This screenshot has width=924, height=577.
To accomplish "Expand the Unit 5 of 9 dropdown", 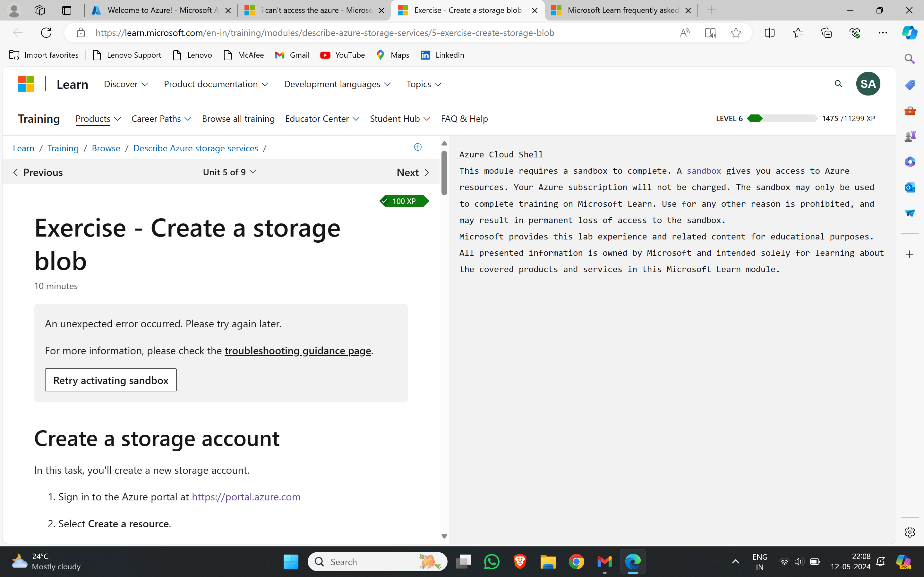I will (x=229, y=172).
